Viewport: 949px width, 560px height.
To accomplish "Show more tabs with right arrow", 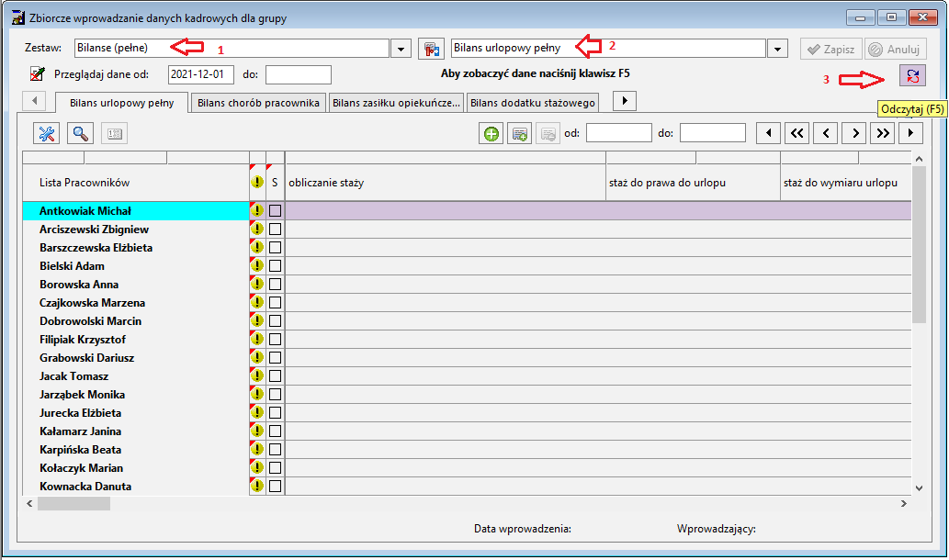I will [x=625, y=100].
